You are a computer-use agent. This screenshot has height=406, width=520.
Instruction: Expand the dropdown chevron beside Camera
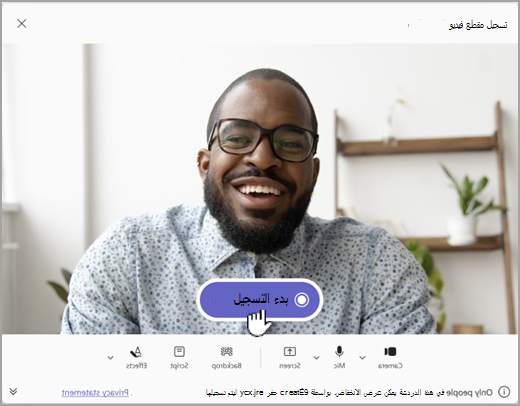pyautogui.click(x=362, y=358)
